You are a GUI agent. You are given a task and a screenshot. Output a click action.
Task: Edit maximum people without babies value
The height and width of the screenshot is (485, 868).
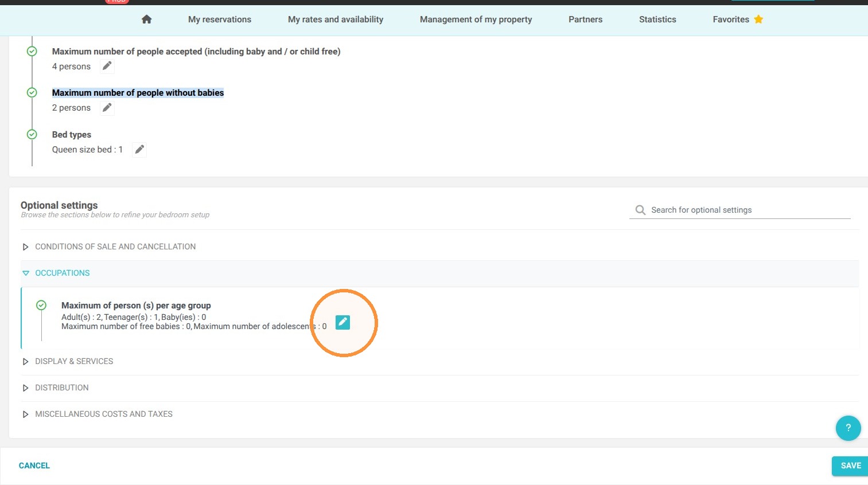pos(107,108)
